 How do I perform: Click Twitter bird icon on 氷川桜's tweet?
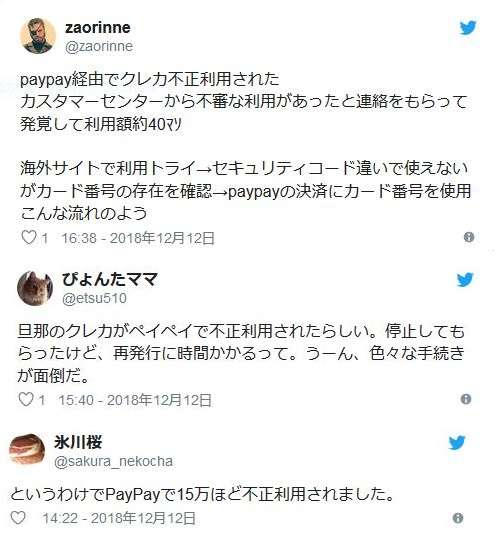point(457,443)
